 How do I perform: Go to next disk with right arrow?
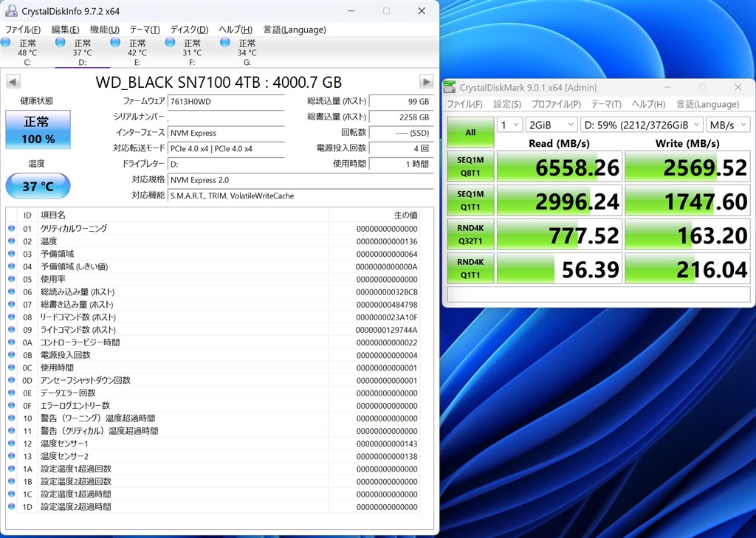pos(426,81)
